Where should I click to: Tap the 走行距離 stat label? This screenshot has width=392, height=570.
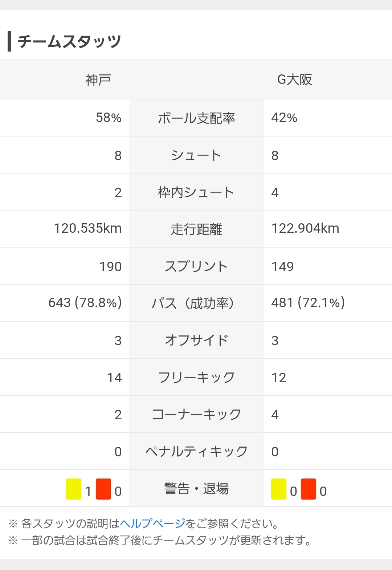coord(196,229)
